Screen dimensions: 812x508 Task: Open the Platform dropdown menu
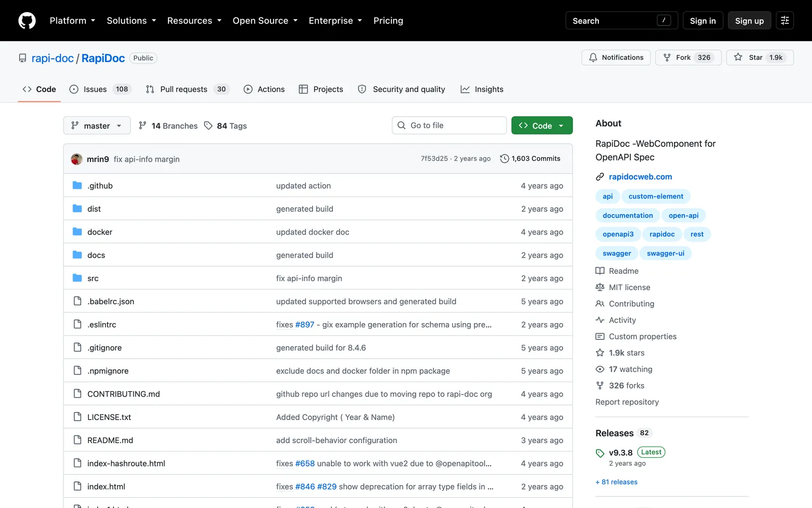click(x=73, y=21)
